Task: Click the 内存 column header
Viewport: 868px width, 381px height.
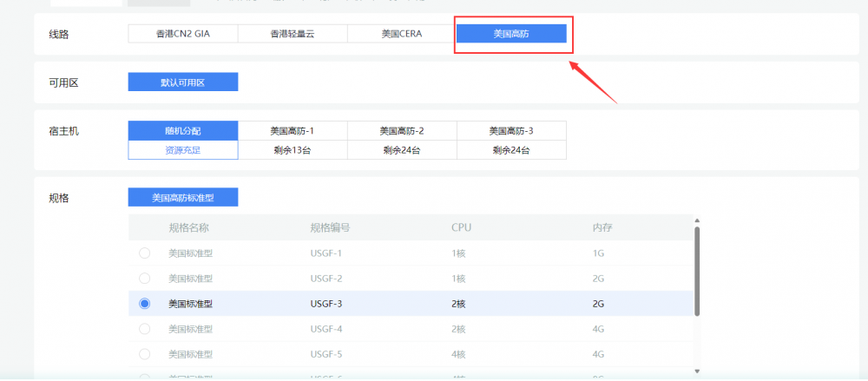Action: coord(603,228)
